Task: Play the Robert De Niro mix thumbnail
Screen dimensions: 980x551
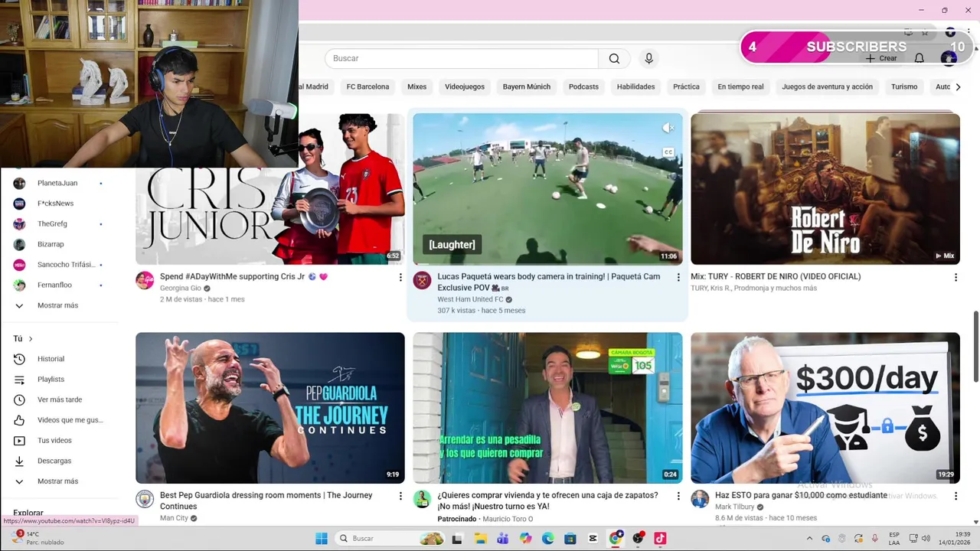Action: click(825, 189)
